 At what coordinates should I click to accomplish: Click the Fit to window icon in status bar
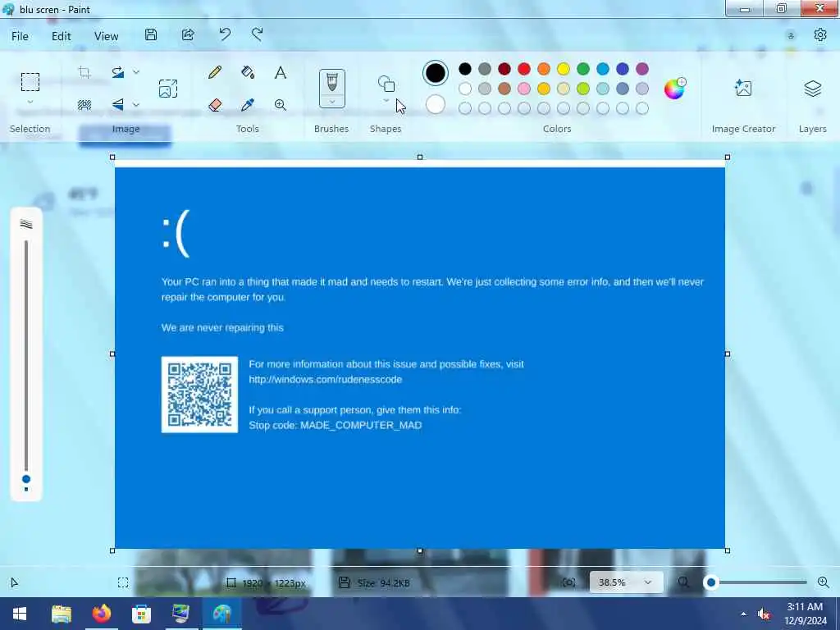pos(569,582)
